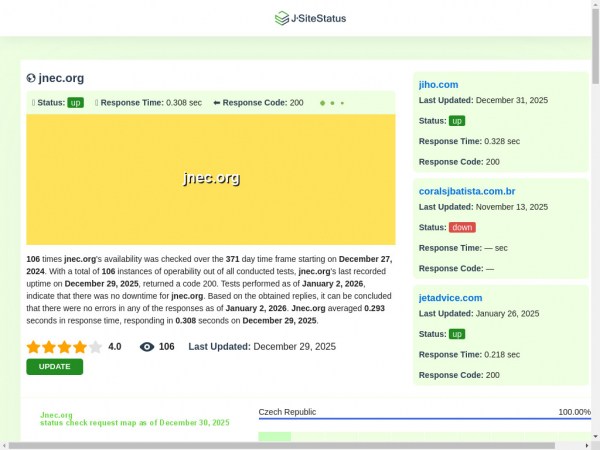Screen dimensions: 600x450
Task: Click the globe icon beside jnec.org heading
Action: [31, 78]
